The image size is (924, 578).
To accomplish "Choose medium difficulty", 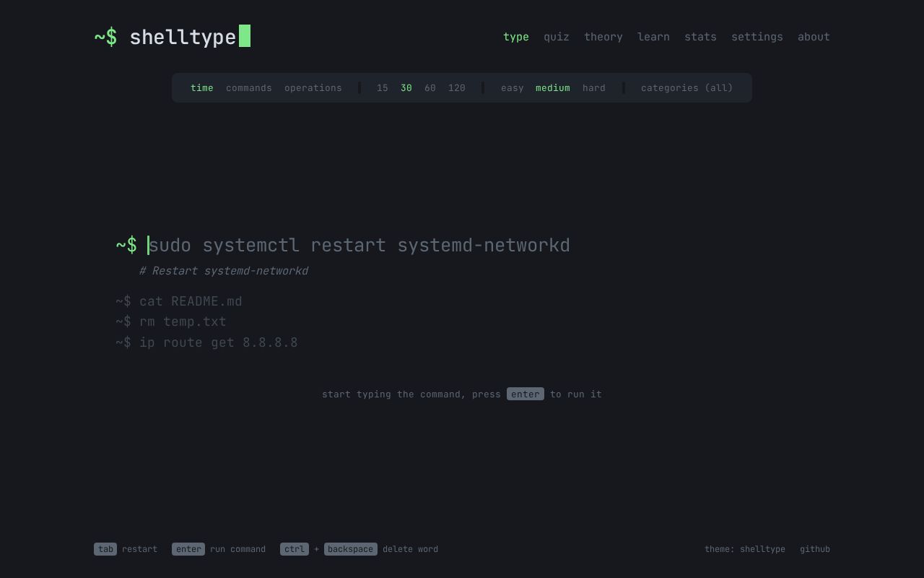I will pos(553,88).
